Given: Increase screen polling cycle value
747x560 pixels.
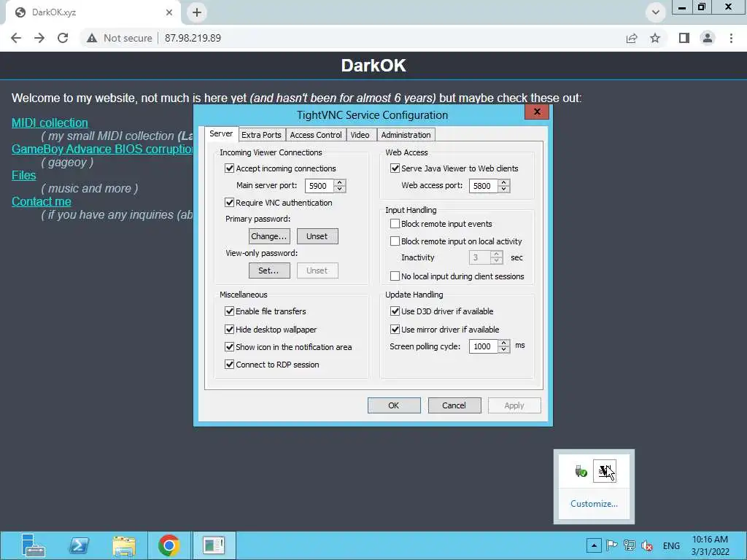Looking at the screenshot, I should tap(504, 343).
